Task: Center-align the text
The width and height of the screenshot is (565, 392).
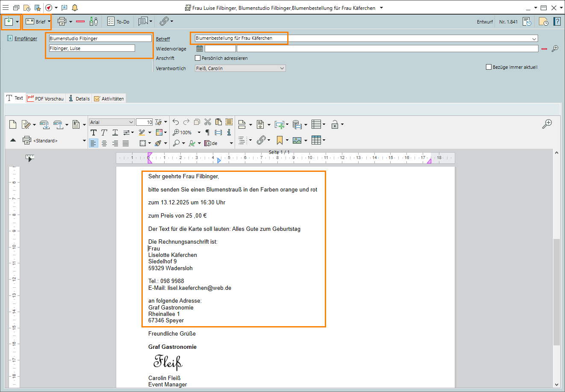Action: pos(104,143)
